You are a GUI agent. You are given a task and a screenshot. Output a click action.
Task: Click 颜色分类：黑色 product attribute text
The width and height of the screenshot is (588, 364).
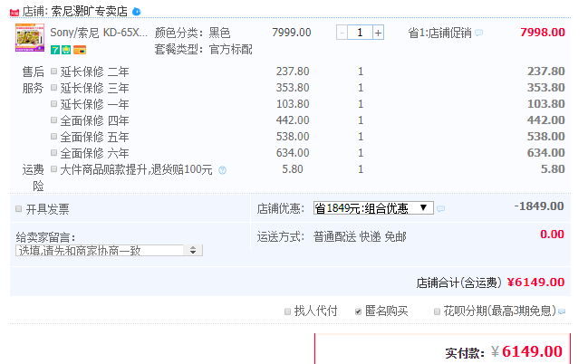[192, 33]
